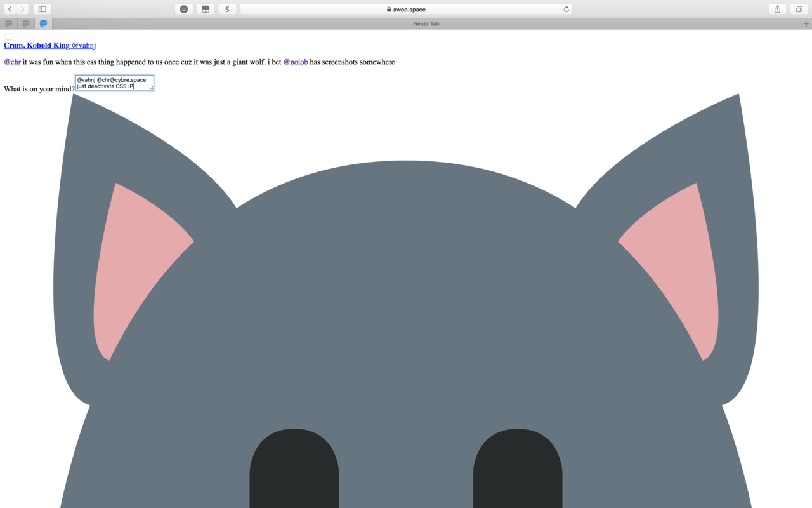Click the forward navigation arrow
This screenshot has height=508, width=812.
pyautogui.click(x=23, y=9)
